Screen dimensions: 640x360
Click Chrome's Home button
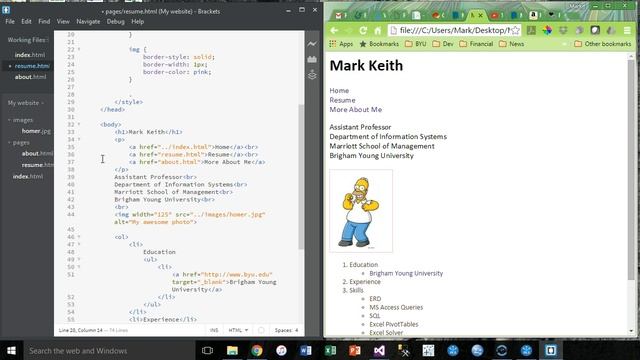[378, 30]
